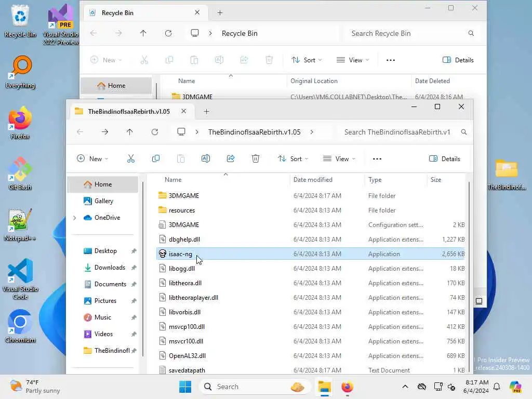Screen dimensions: 532x399
Task: Switch to the Recycle Bin tab
Action: point(146,13)
